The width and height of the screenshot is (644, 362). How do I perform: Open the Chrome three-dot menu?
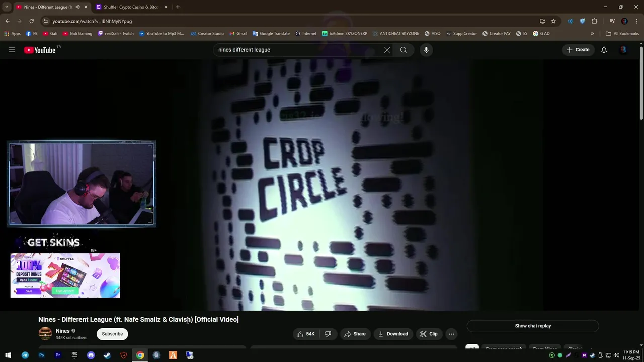tap(636, 21)
